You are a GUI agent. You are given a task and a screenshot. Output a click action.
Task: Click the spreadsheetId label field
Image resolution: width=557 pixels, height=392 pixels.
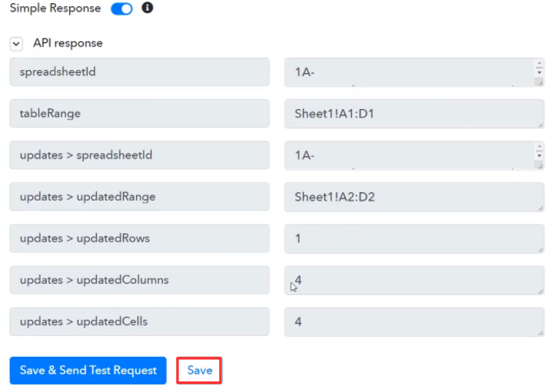(x=140, y=72)
